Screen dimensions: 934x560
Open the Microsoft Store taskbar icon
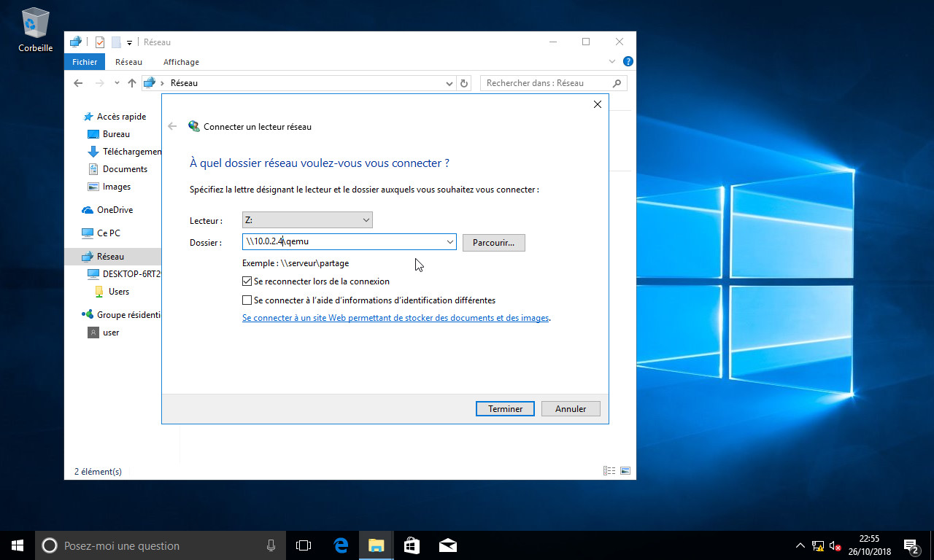pos(412,545)
